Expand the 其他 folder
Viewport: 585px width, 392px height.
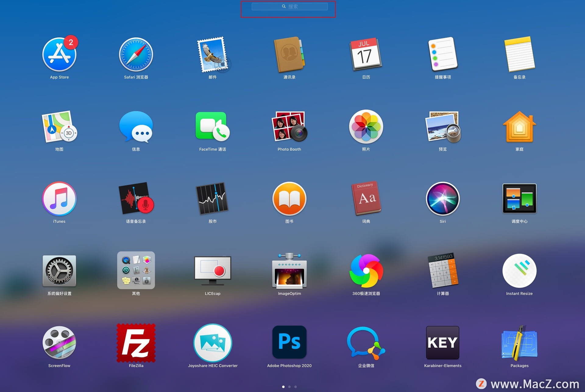pos(136,270)
